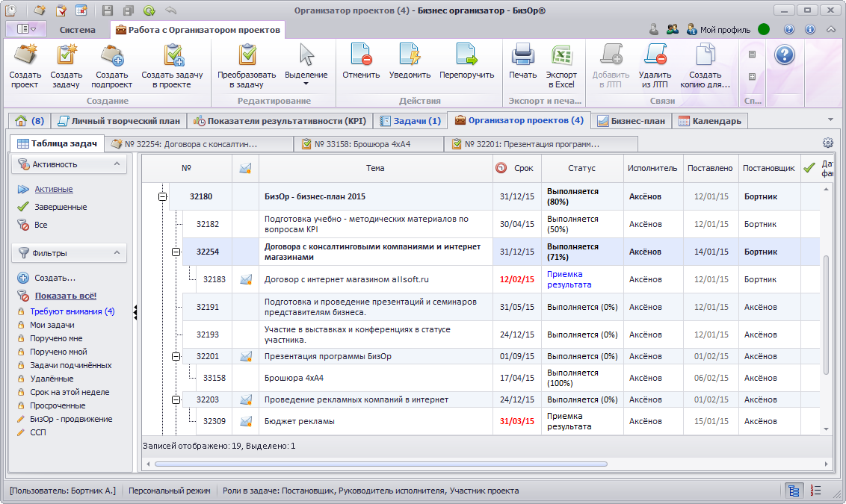Click the horizontal scrollbar below the table
This screenshot has width=846, height=504.
[x=381, y=464]
